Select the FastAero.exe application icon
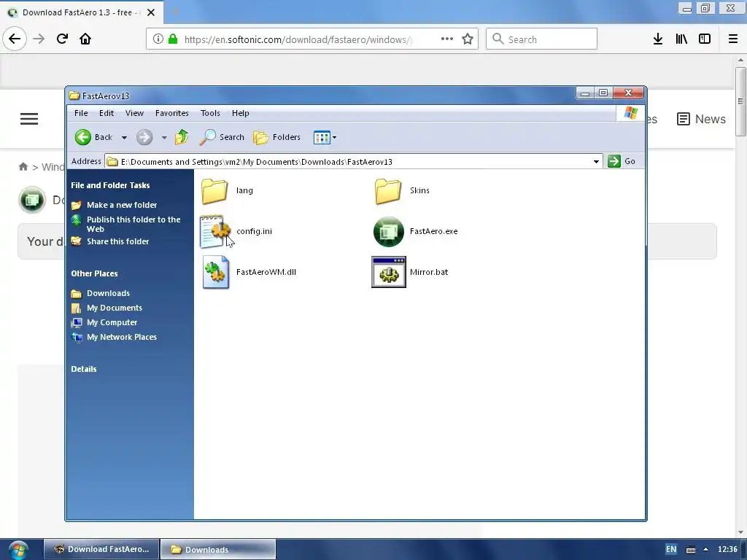 [x=388, y=231]
